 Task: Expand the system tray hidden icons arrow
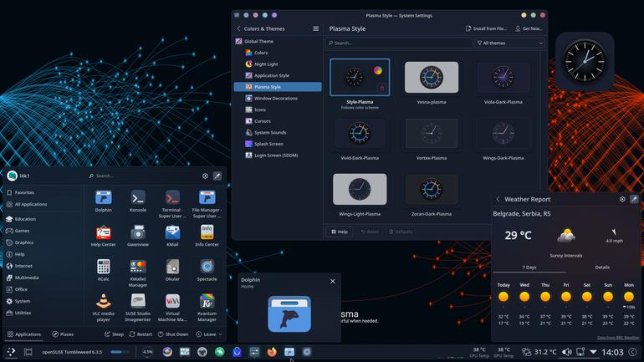click(x=593, y=352)
